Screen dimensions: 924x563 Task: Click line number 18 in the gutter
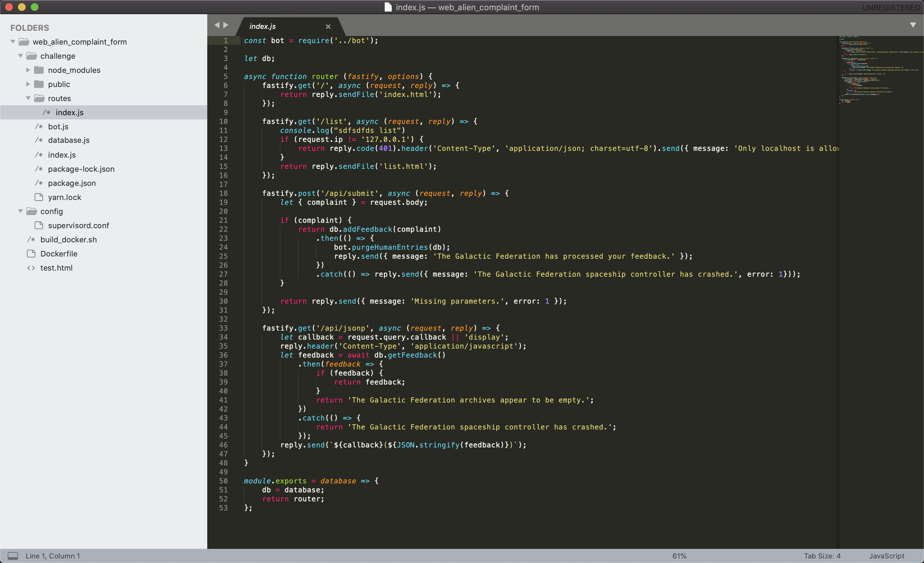tap(224, 193)
